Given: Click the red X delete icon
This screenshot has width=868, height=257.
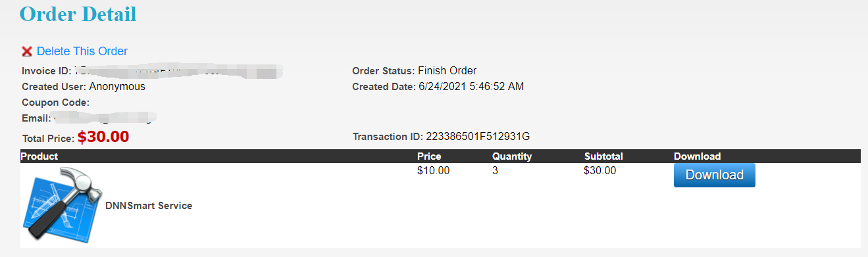Looking at the screenshot, I should click(x=27, y=51).
